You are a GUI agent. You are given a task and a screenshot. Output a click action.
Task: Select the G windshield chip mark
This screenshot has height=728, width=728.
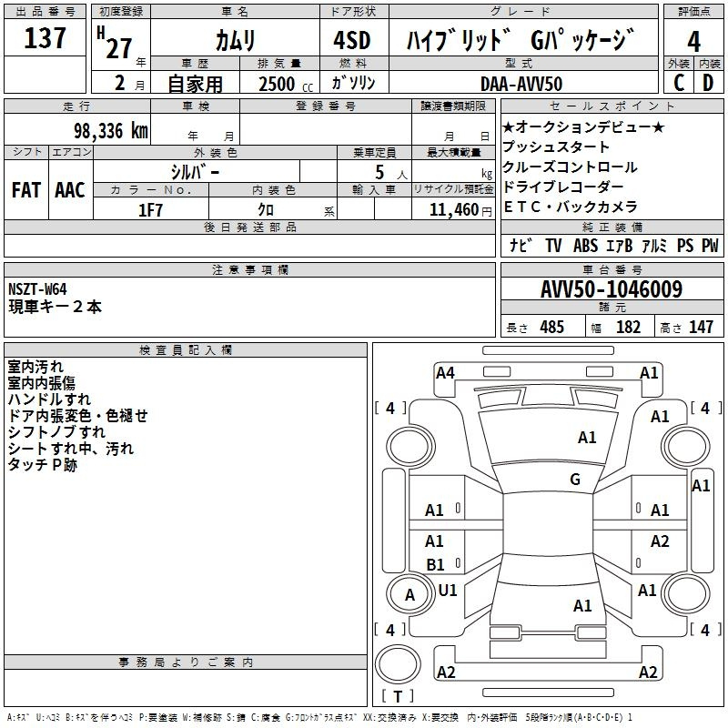coord(575,479)
